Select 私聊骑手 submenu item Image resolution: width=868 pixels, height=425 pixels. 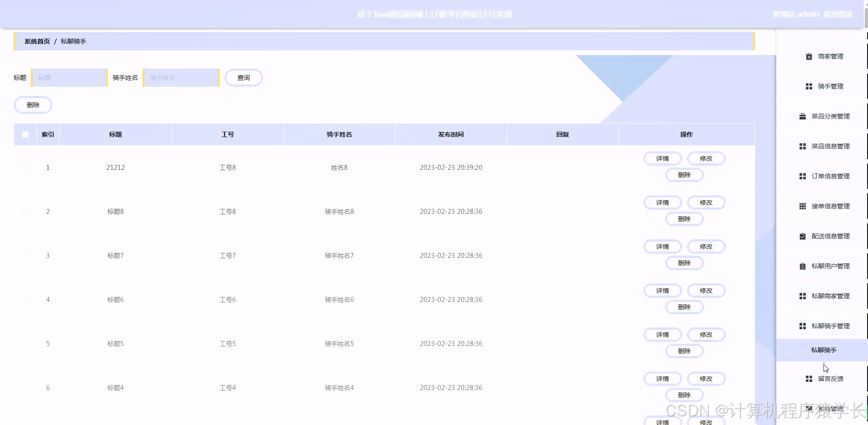point(822,350)
